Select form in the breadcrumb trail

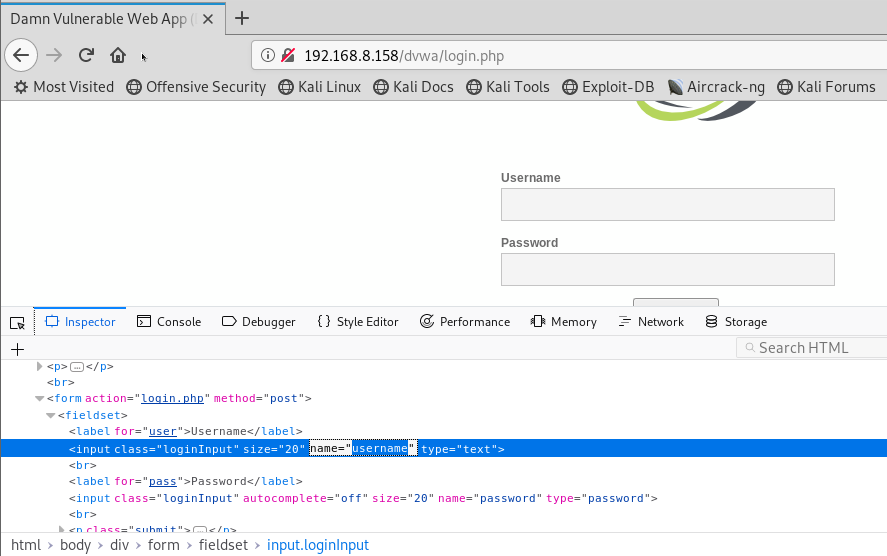click(163, 545)
